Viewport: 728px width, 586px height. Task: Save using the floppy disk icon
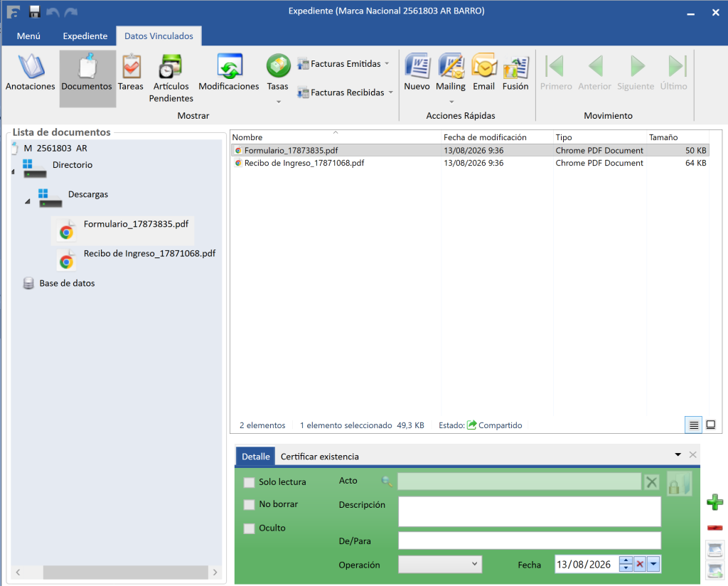click(34, 11)
